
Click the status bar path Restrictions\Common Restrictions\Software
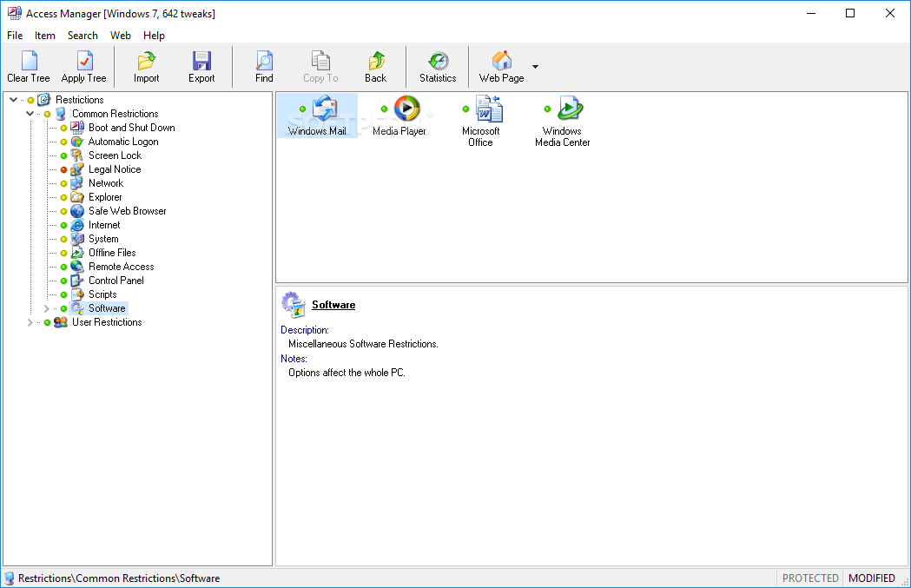click(x=118, y=578)
